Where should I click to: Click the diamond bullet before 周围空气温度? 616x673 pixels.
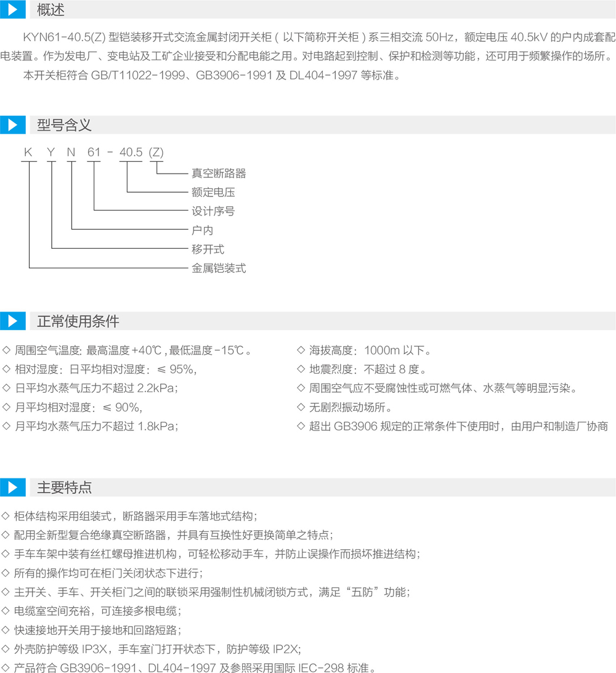(x=6, y=351)
